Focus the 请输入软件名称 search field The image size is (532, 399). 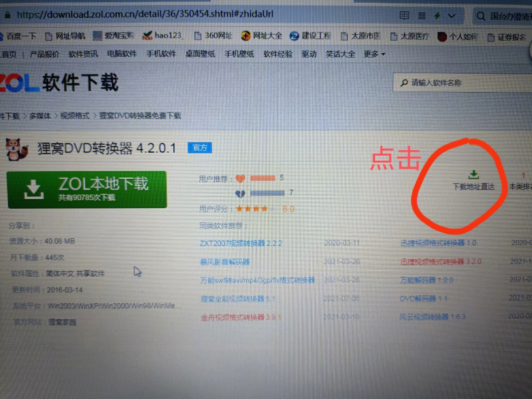(462, 82)
